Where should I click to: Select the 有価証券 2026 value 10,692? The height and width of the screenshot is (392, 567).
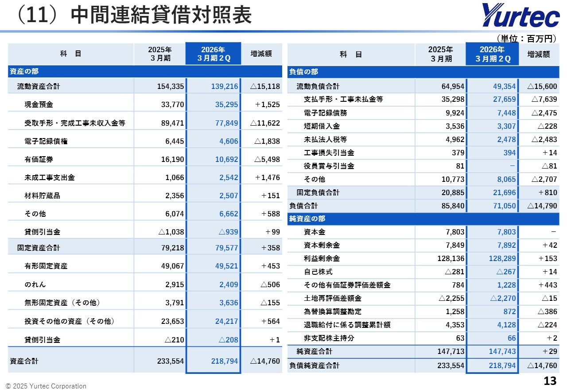click(x=226, y=159)
